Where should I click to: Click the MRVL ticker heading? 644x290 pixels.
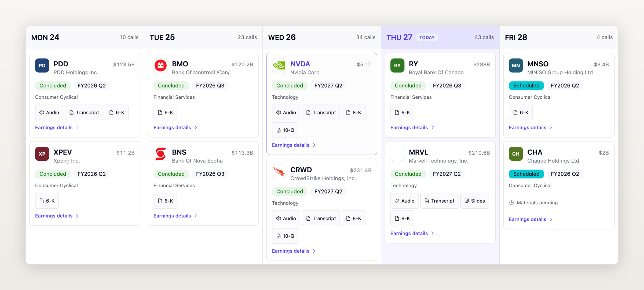click(419, 152)
